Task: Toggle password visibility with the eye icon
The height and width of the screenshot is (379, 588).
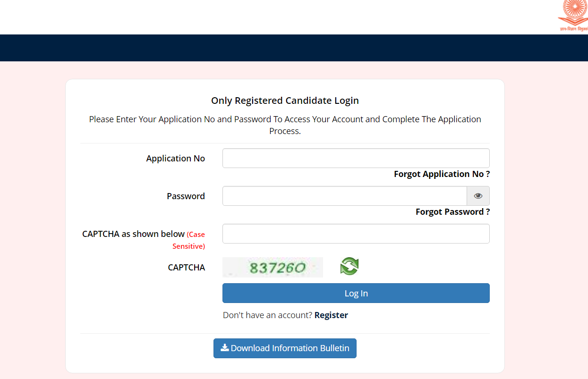Action: click(478, 196)
